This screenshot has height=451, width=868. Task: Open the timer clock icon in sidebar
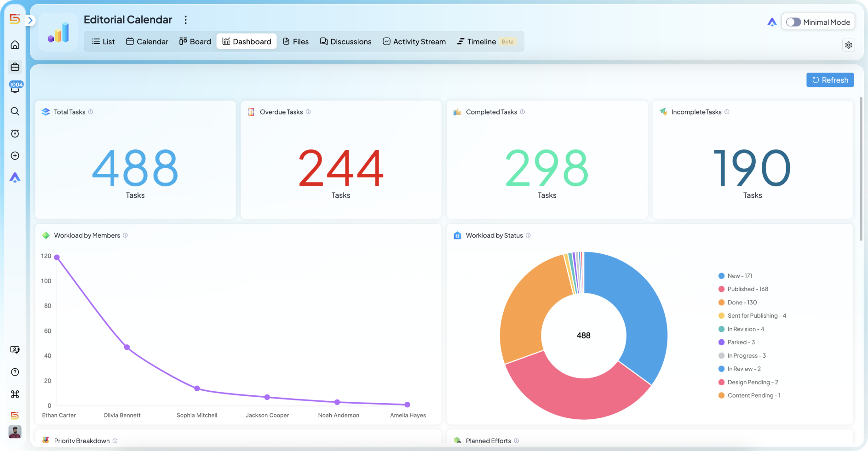tap(15, 133)
